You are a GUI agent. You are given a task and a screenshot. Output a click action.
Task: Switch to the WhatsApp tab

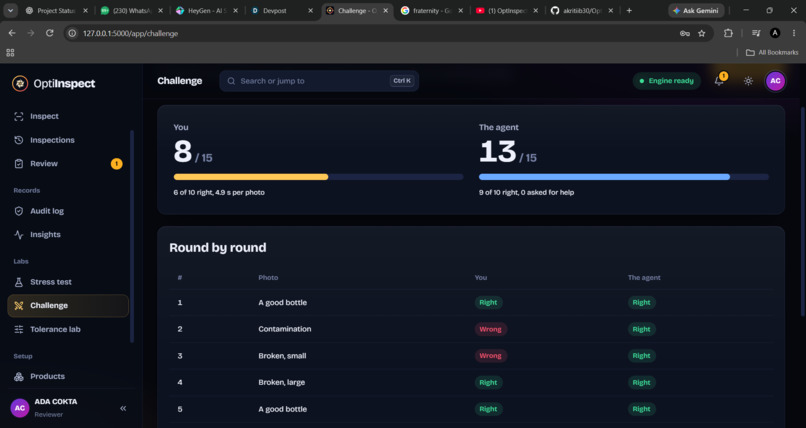[132, 10]
